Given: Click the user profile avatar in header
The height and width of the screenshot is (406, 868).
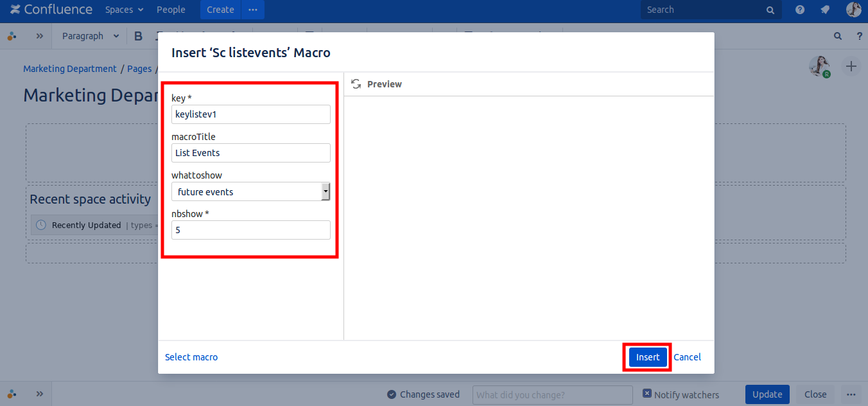Looking at the screenshot, I should [x=853, y=10].
